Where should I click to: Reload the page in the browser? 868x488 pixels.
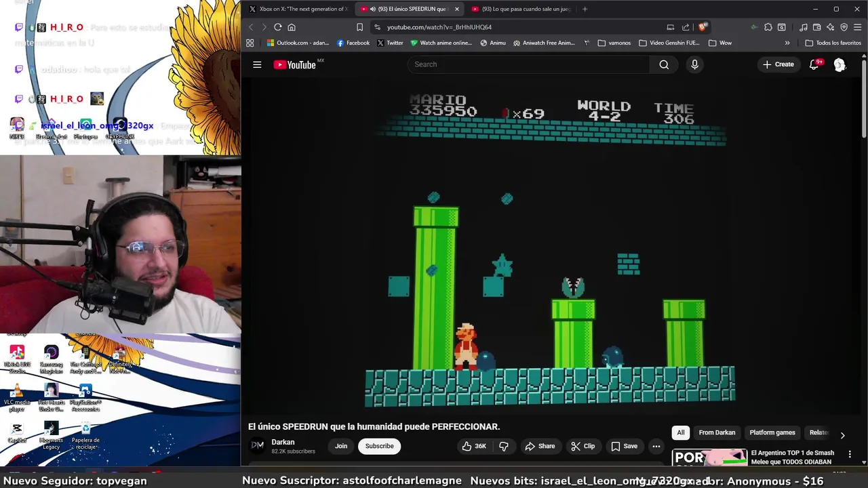tap(278, 27)
